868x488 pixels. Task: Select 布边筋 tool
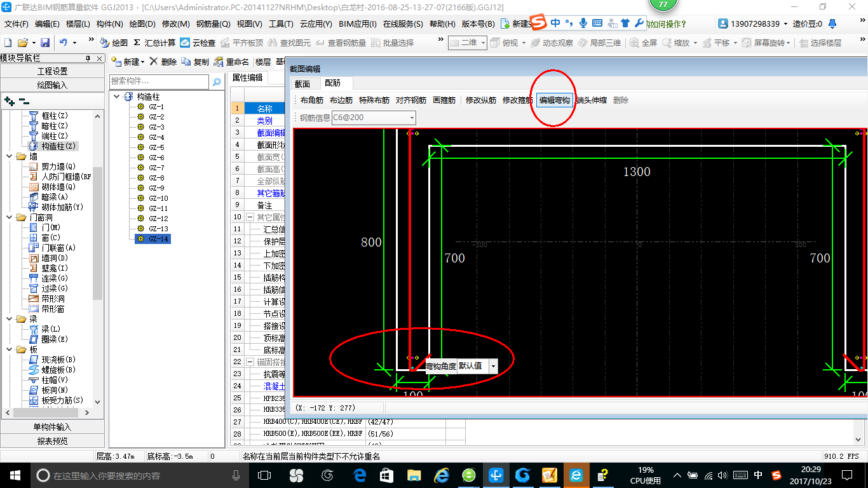pos(341,100)
